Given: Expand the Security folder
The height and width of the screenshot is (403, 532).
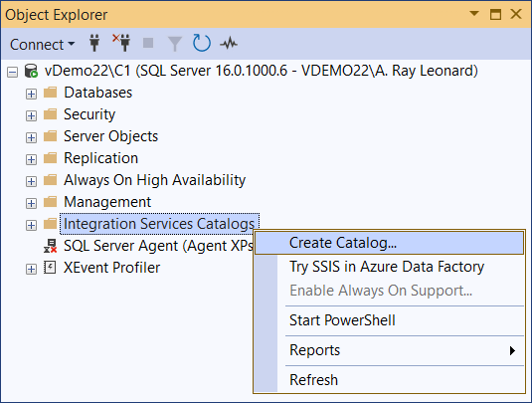Looking at the screenshot, I should (x=31, y=115).
